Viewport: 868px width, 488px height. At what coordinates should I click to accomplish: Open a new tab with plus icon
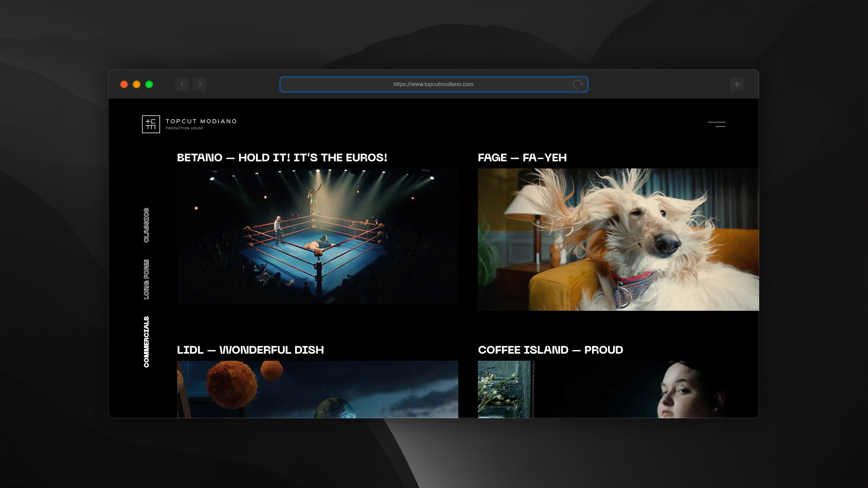[736, 84]
